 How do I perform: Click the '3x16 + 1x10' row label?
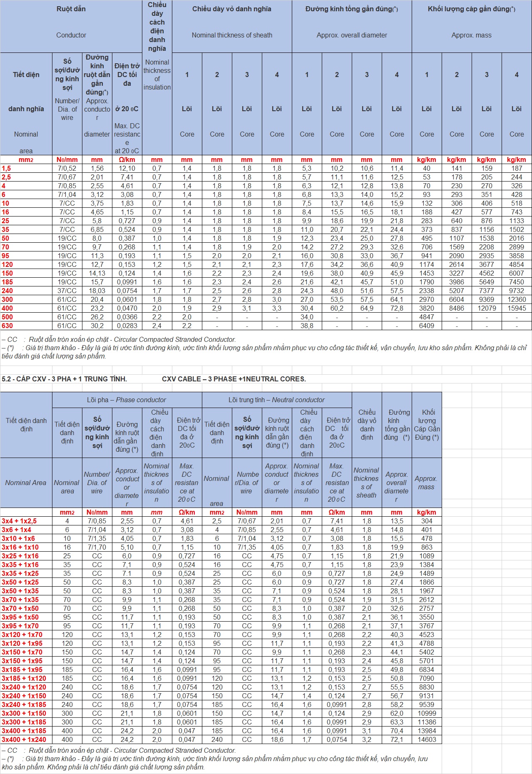tap(20, 547)
